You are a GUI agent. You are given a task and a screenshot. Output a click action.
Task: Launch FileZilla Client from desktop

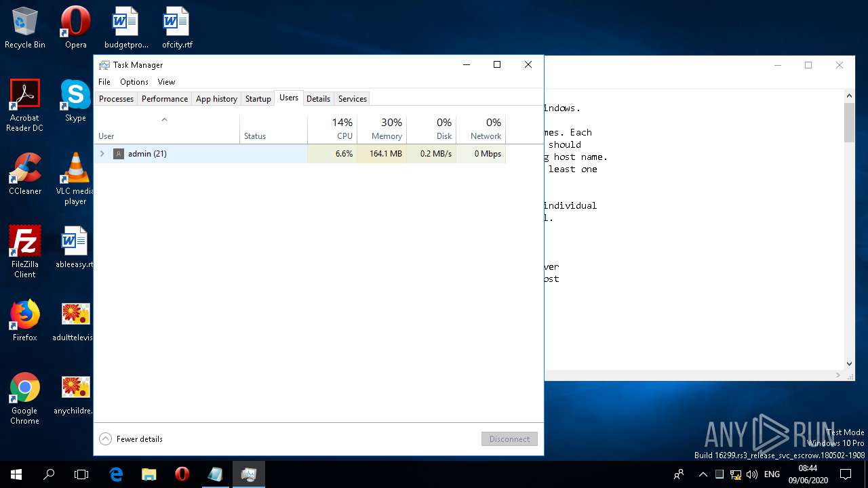pos(25,252)
